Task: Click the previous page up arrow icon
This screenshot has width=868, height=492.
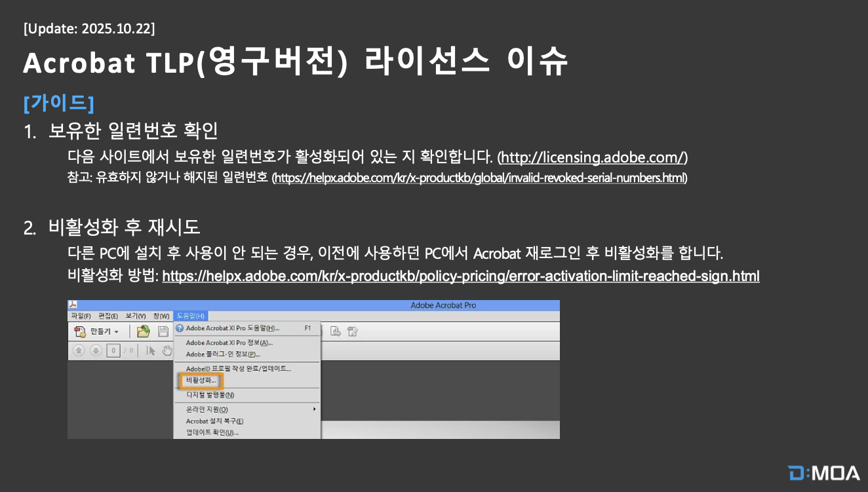Action: 79,350
